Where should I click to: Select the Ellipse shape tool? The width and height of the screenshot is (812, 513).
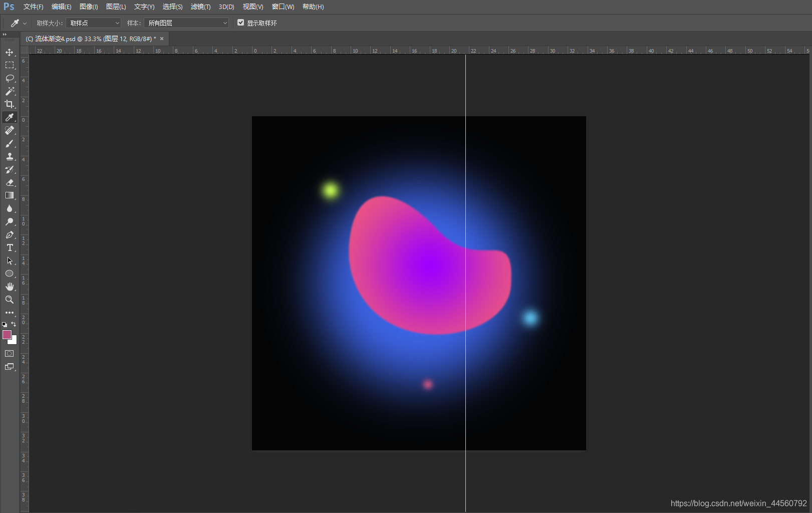pyautogui.click(x=10, y=274)
